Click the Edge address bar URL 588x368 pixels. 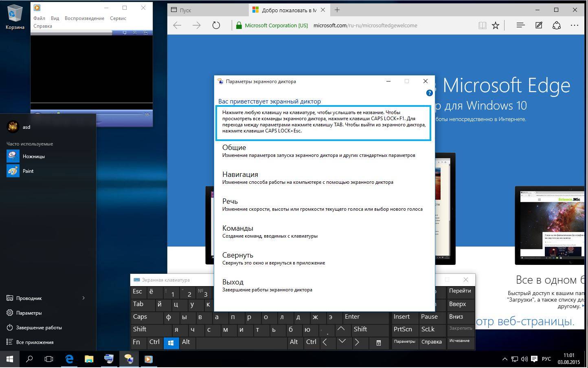point(365,25)
